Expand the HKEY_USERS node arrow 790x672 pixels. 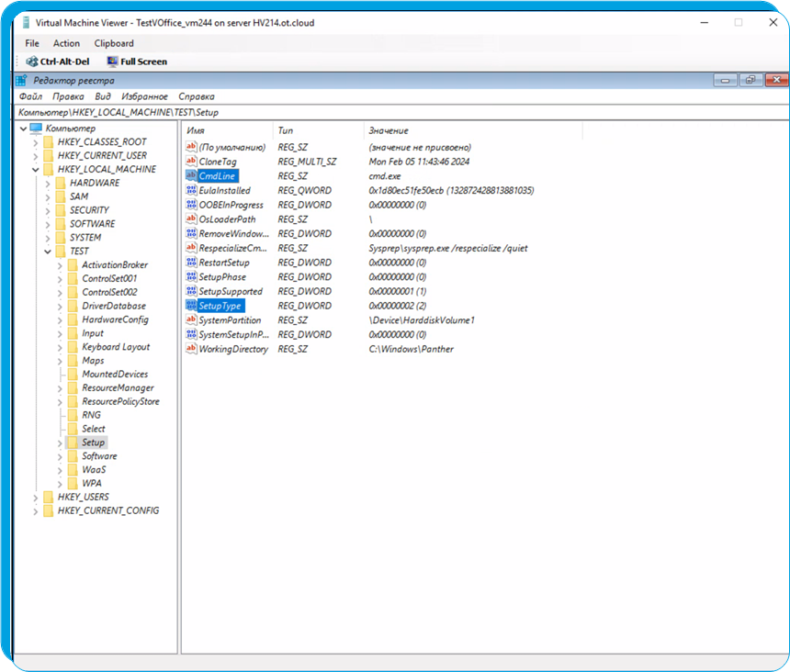pyautogui.click(x=35, y=498)
